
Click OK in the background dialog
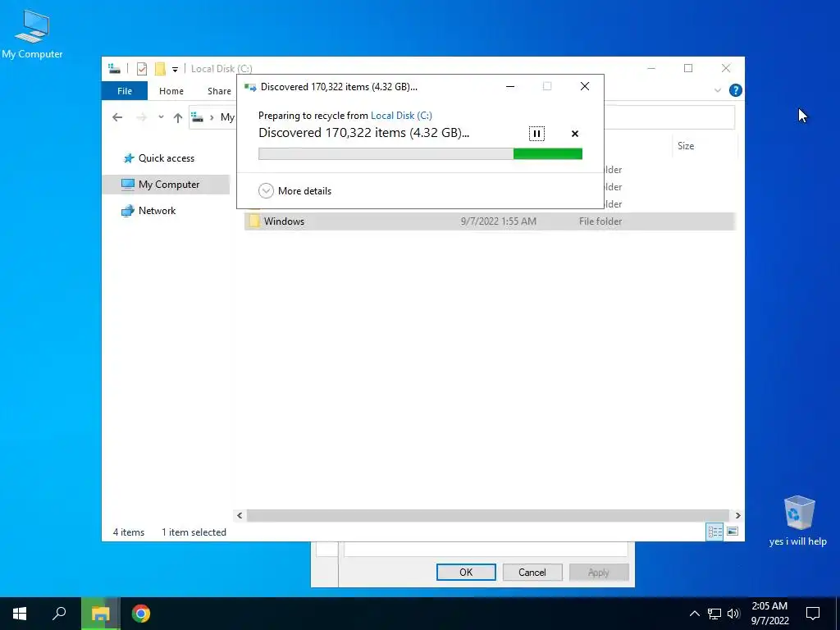(466, 572)
